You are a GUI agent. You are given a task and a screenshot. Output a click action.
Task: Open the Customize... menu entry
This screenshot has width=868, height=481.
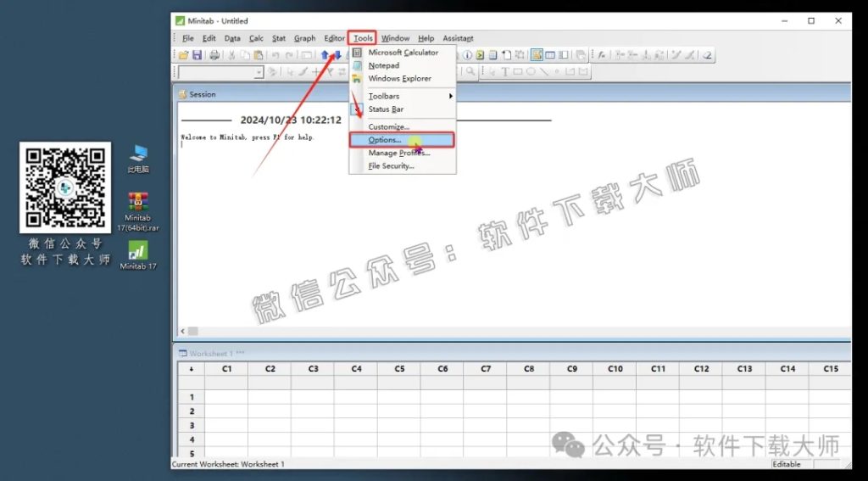point(403,127)
